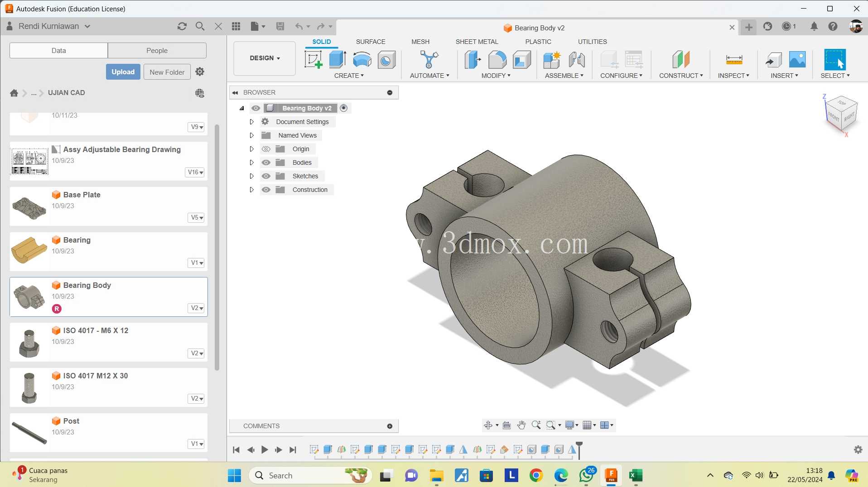Click the Upload button
Viewport: 868px width, 487px height.
click(x=123, y=72)
